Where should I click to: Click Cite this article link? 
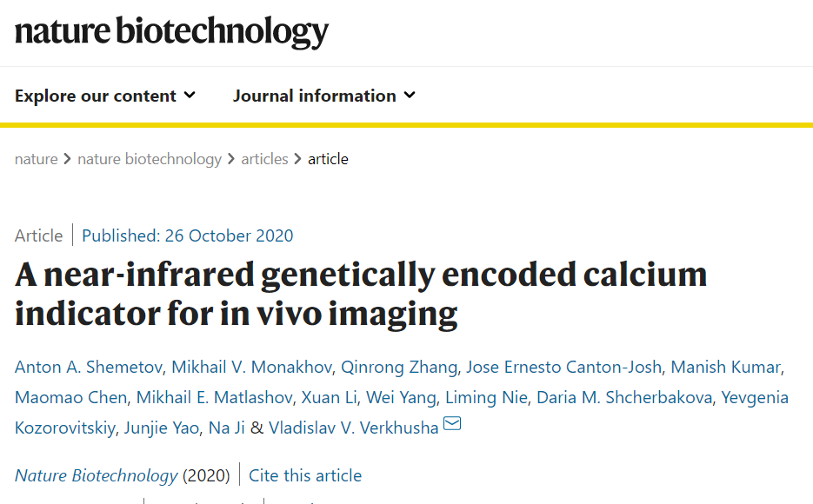point(305,475)
